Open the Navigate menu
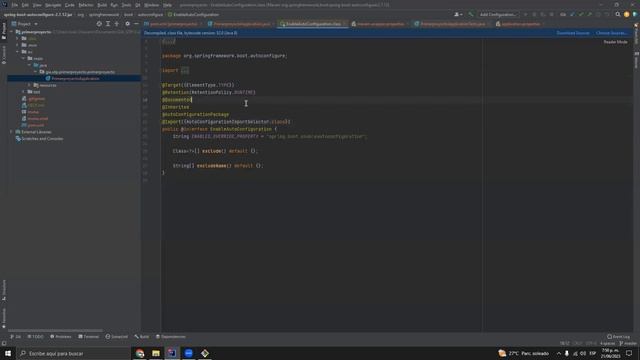 [x=53, y=5]
